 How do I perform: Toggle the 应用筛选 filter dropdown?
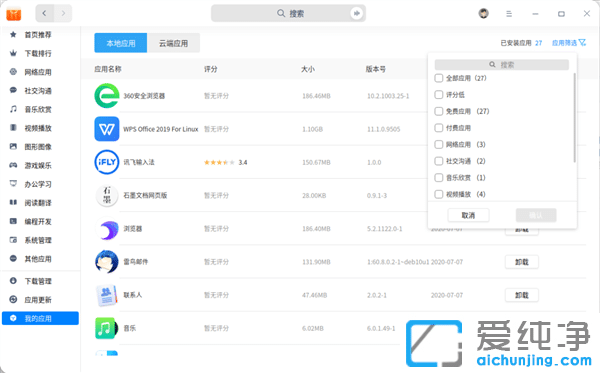569,43
